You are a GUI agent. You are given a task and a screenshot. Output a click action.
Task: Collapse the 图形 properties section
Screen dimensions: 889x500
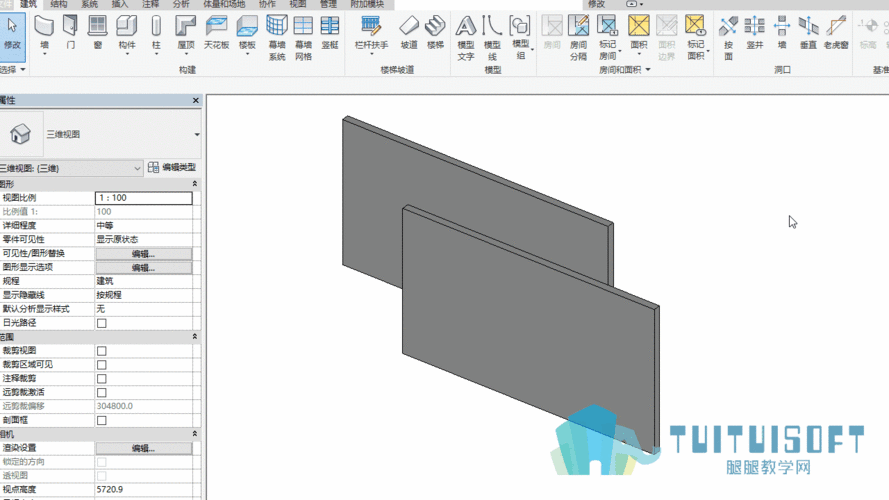[x=194, y=184]
